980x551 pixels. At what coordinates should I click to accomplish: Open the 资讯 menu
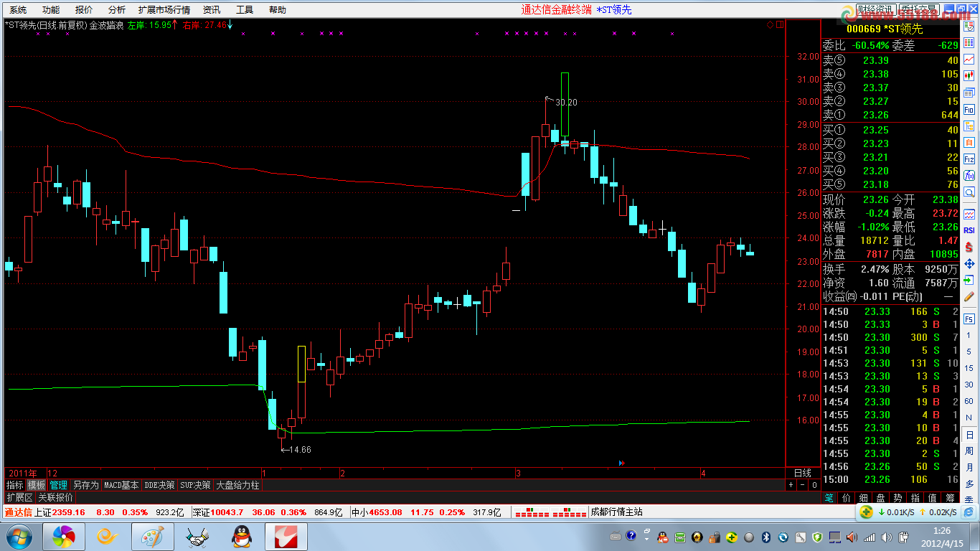(212, 10)
